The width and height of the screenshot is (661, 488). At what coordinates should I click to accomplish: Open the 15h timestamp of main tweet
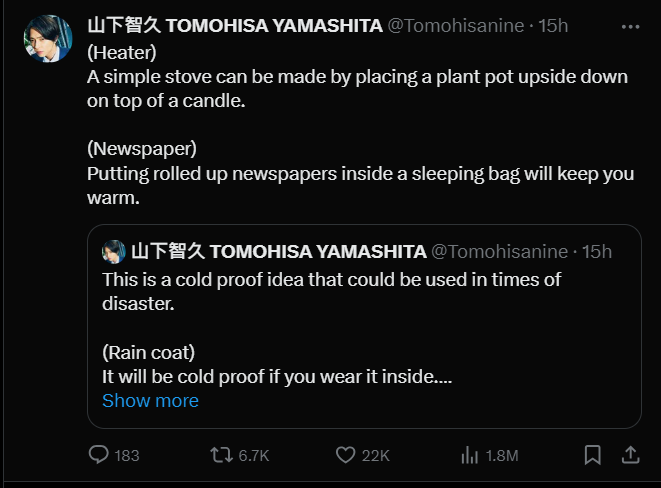(553, 26)
